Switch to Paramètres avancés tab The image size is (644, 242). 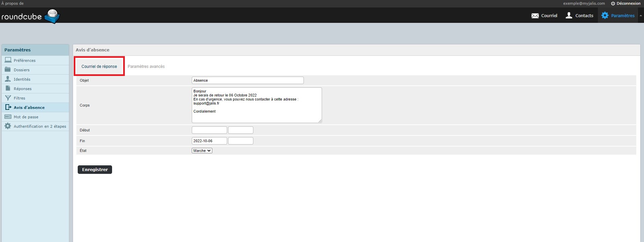146,67
